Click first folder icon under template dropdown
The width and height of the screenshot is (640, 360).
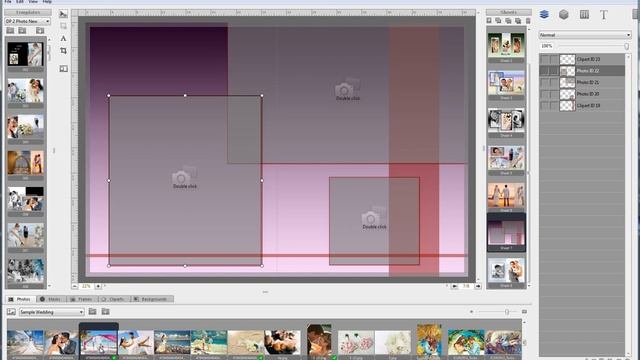(x=10, y=30)
